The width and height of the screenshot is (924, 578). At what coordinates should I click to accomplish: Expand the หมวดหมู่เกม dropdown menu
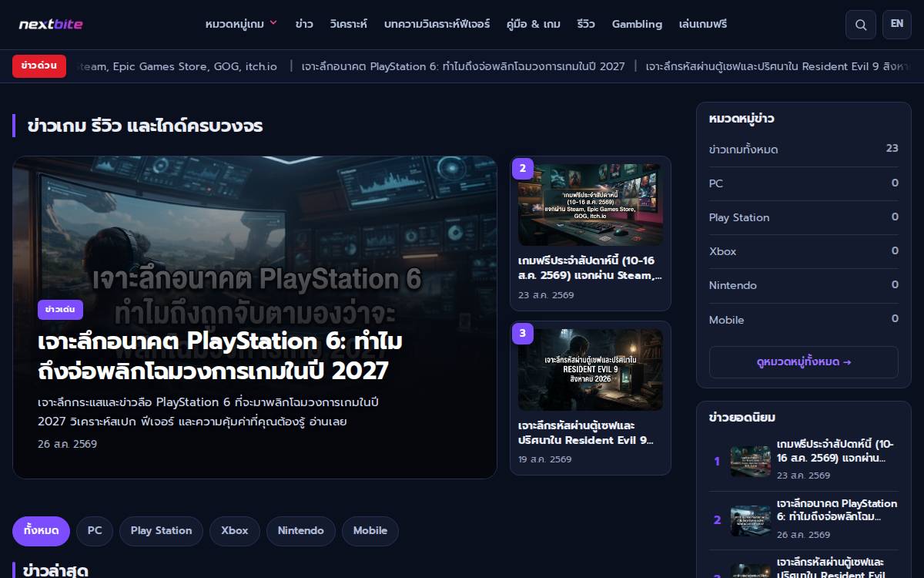click(x=241, y=24)
